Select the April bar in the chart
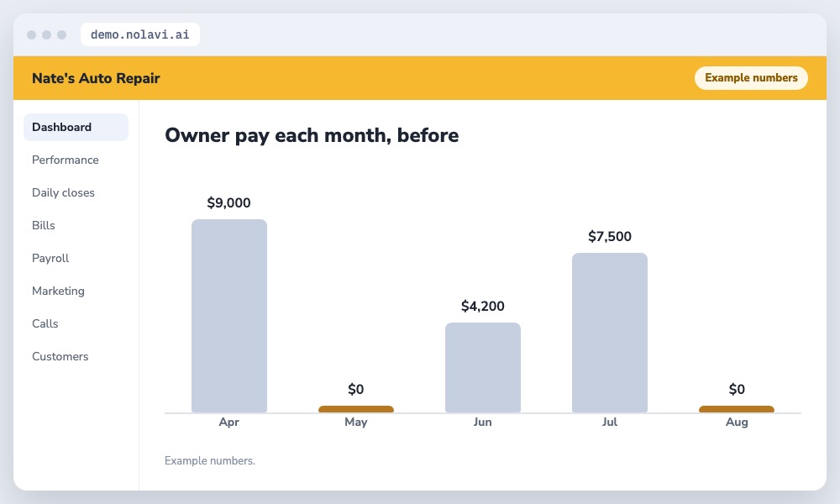The width and height of the screenshot is (840, 504). (229, 316)
